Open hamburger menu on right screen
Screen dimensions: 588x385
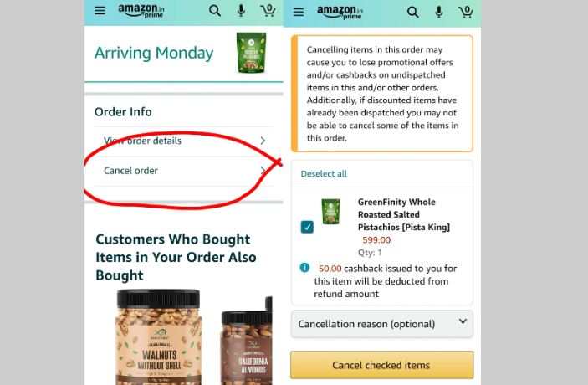tap(299, 13)
